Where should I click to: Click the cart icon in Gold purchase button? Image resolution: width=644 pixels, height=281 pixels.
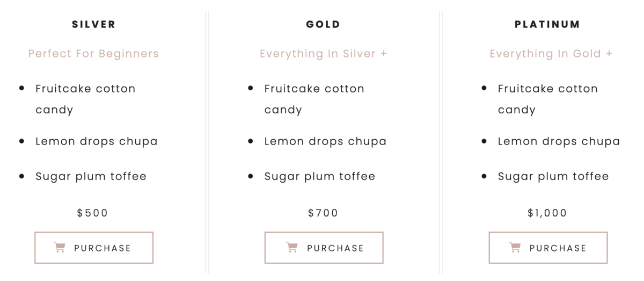292,248
